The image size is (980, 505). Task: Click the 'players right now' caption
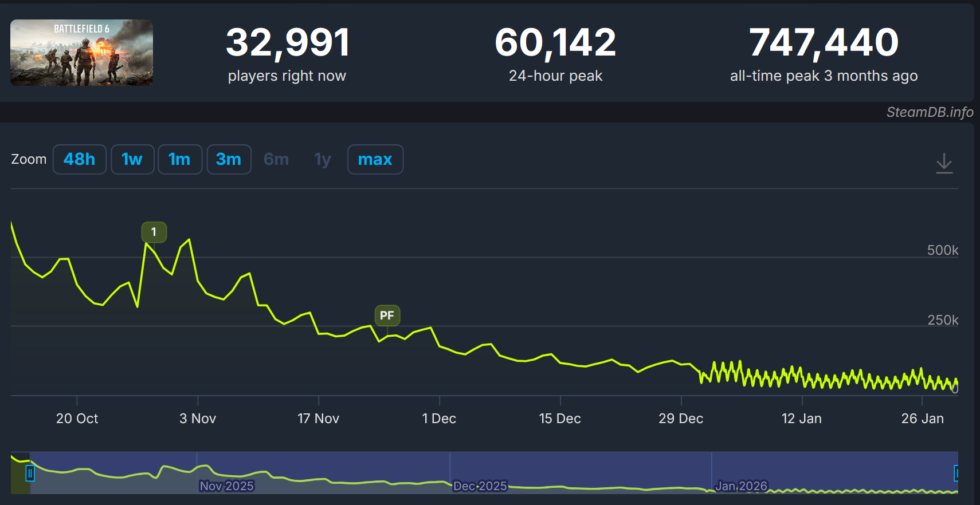tap(287, 76)
